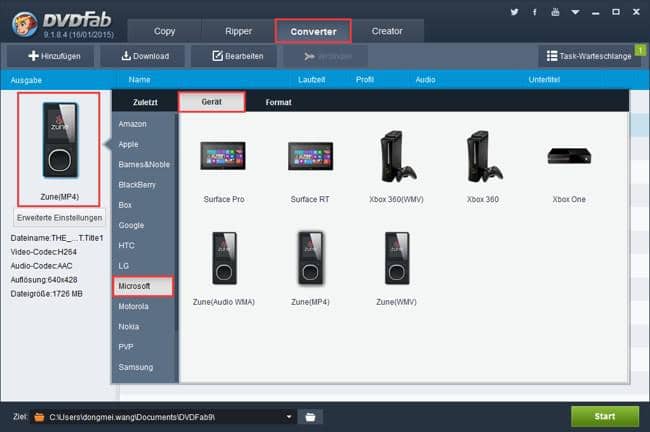650x432 pixels.
Task: Click the Bearbeiten edit button
Action: pos(234,56)
